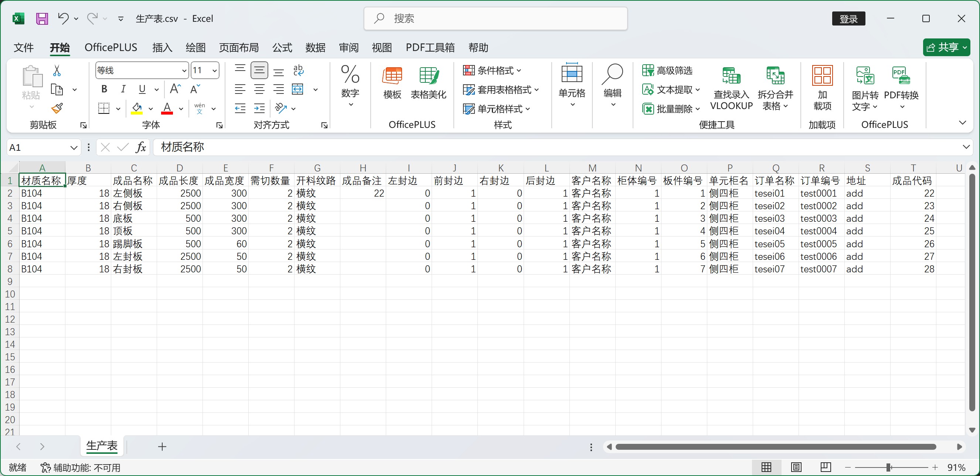Switch to the 插入 Insert tab
The image size is (980, 476).
click(163, 48)
